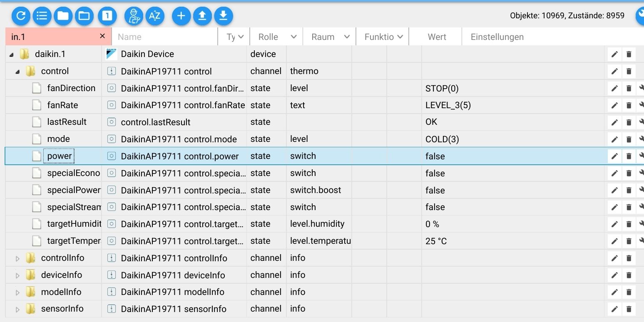
Task: Click the 'DaikinAP19711 sensorInfo' name cell
Action: click(174, 309)
